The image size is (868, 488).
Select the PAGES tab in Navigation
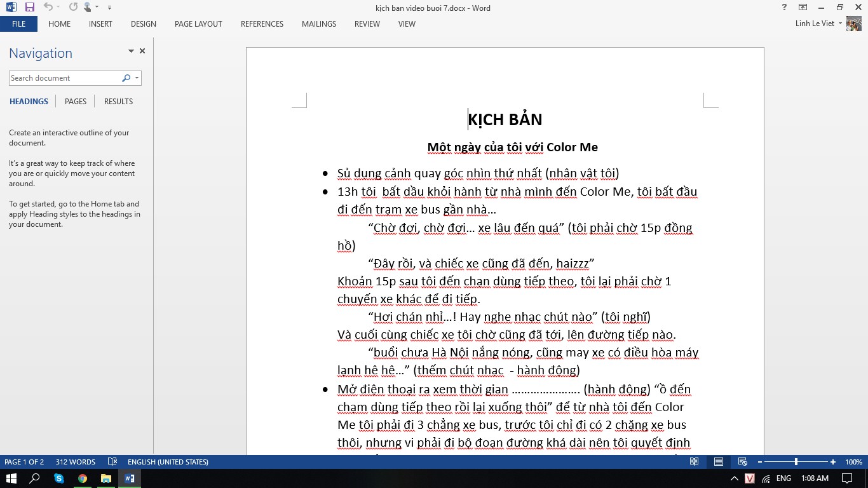pyautogui.click(x=76, y=102)
